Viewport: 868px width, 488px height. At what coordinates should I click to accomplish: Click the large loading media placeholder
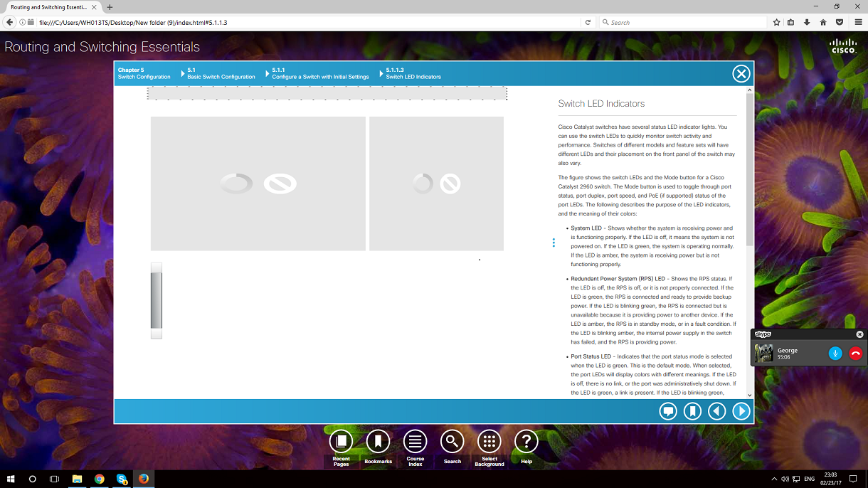(258, 184)
